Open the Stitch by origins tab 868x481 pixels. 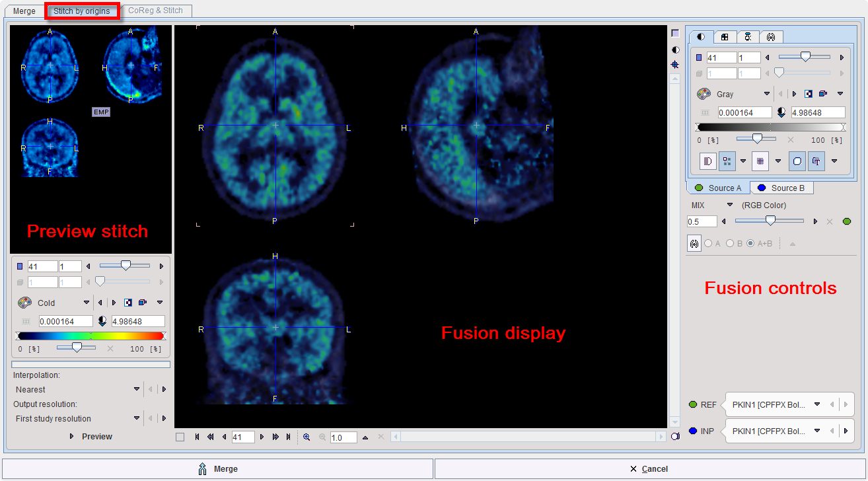(82, 11)
